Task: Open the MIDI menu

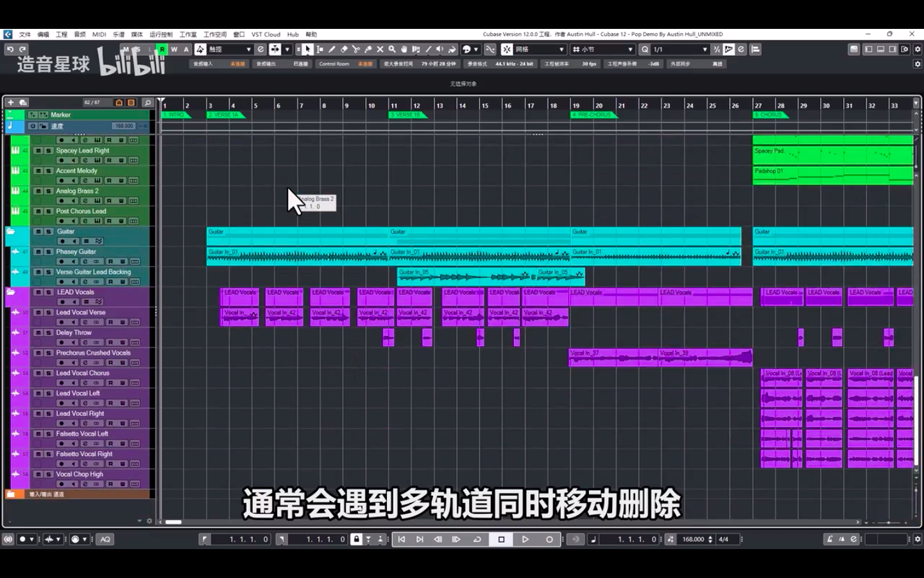Action: click(99, 35)
